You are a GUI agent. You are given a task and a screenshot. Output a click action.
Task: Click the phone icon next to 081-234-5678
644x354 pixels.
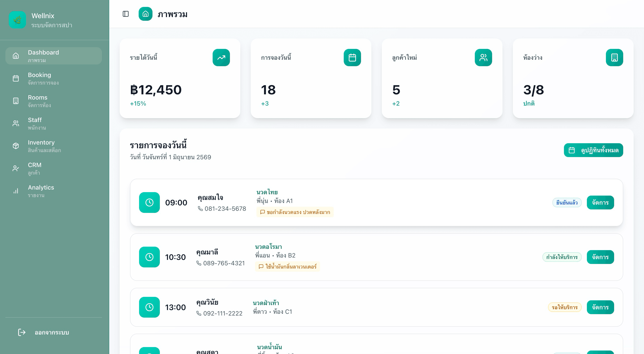click(200, 209)
